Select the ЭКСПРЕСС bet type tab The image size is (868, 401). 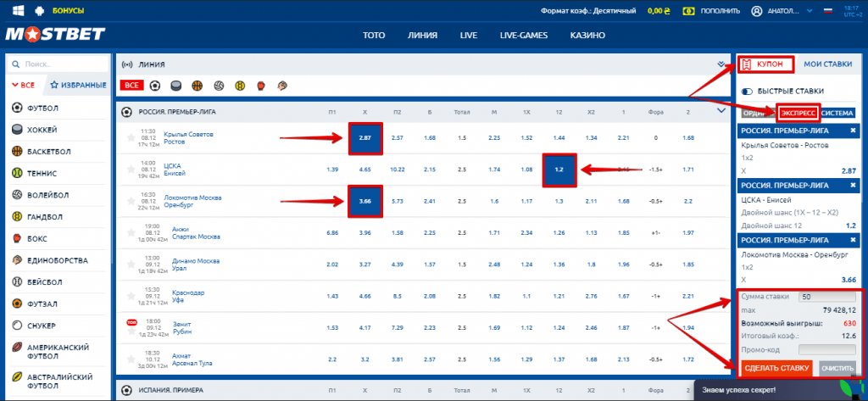tap(798, 113)
